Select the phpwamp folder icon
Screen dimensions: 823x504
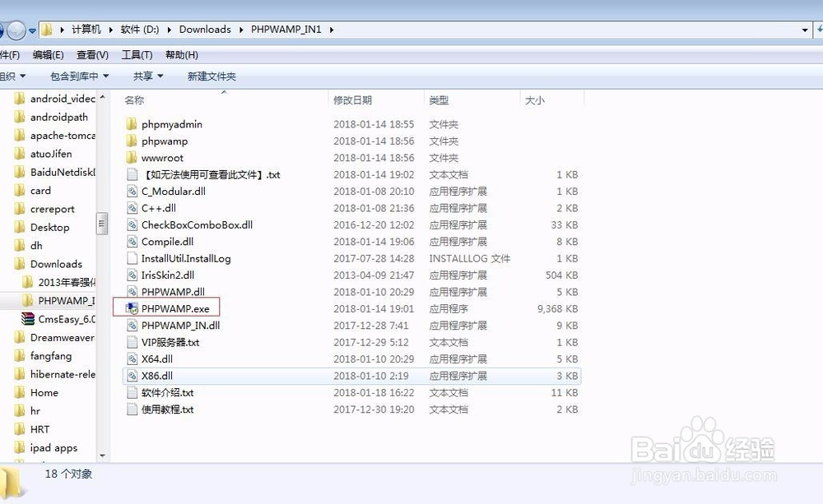[x=132, y=141]
